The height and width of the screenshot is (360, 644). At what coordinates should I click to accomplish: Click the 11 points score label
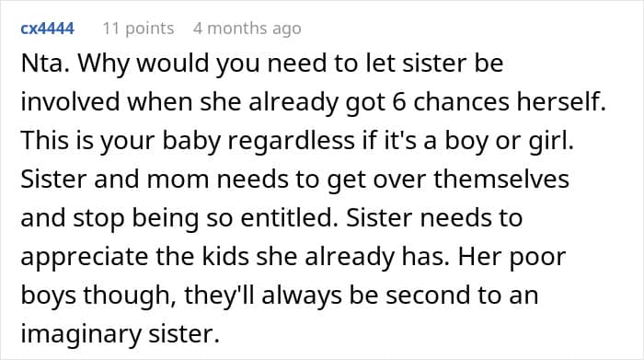[138, 29]
